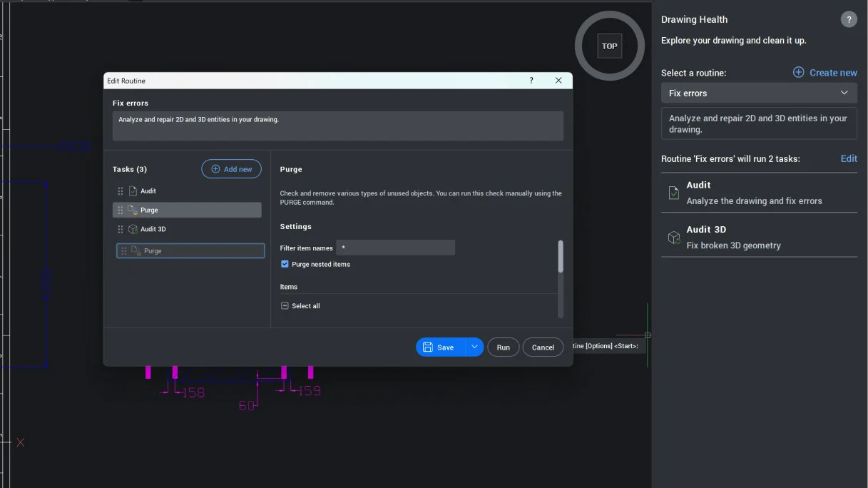
Task: Select the highlighted Purge task row
Action: click(187, 210)
